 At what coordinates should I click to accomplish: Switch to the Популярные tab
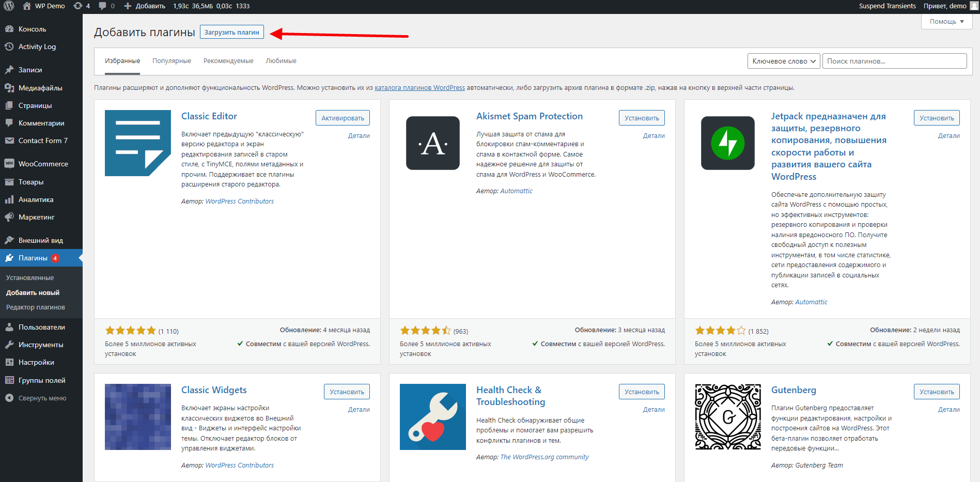pyautogui.click(x=172, y=61)
